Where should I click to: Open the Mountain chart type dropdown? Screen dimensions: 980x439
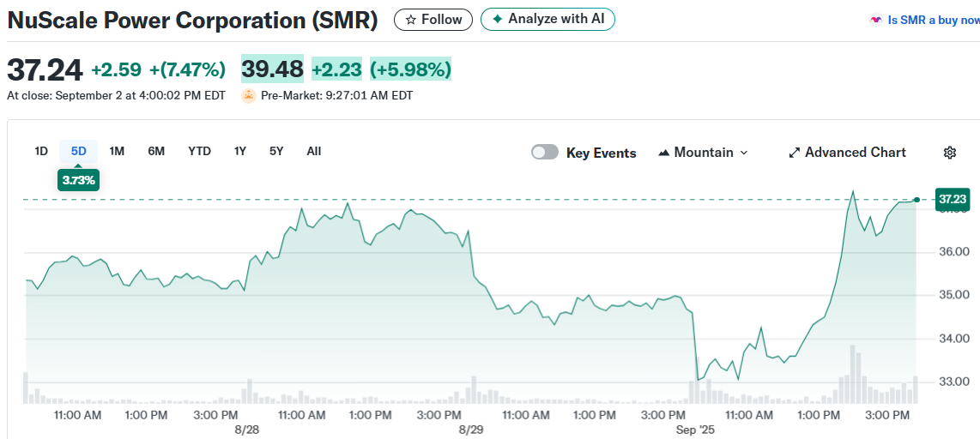703,153
